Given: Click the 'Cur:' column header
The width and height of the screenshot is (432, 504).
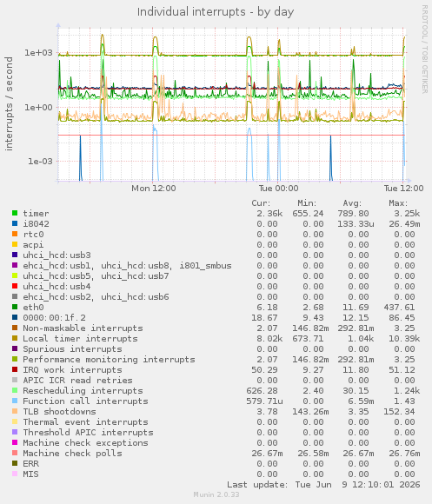Looking at the screenshot, I should click(x=261, y=203).
